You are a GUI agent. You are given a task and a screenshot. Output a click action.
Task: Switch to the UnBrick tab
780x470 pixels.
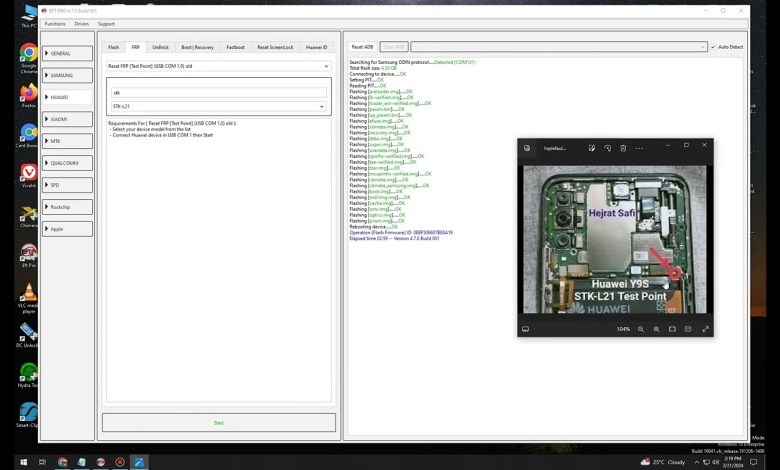160,47
